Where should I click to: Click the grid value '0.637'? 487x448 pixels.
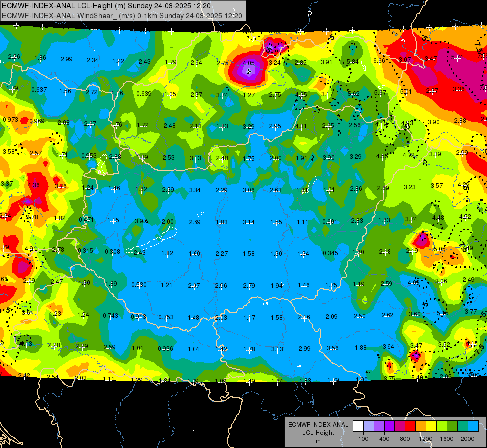coord(39,90)
